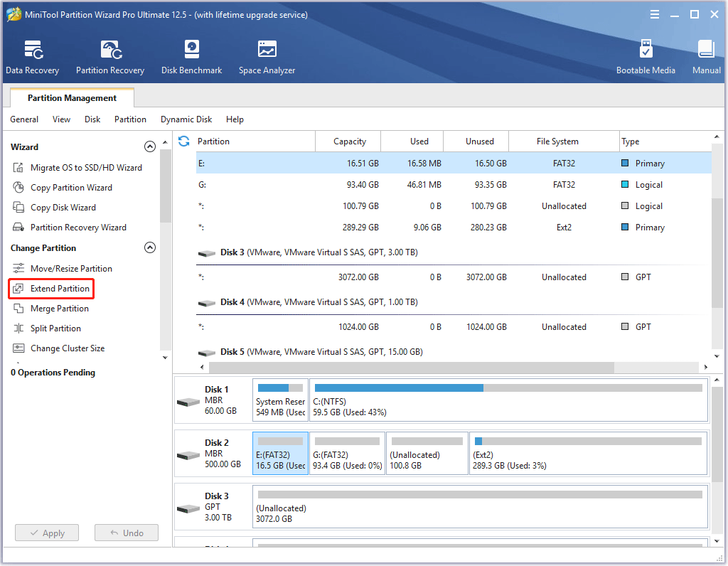This screenshot has height=566, width=728.
Task: Open the Manual
Action: [x=706, y=57]
